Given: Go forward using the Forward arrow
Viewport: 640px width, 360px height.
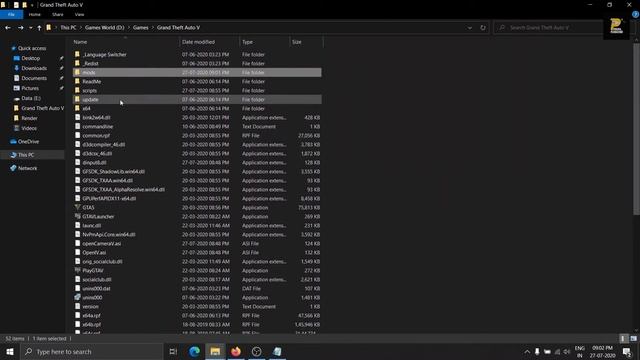Looking at the screenshot, I should point(20,28).
